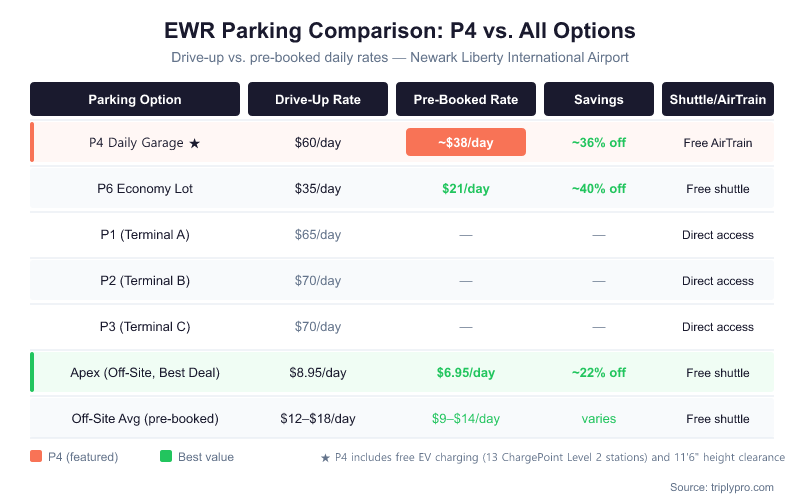Screen dimensions: 800x500
Task: Click the highlighted ~$38/day pre-booked badge
Action: (x=465, y=143)
